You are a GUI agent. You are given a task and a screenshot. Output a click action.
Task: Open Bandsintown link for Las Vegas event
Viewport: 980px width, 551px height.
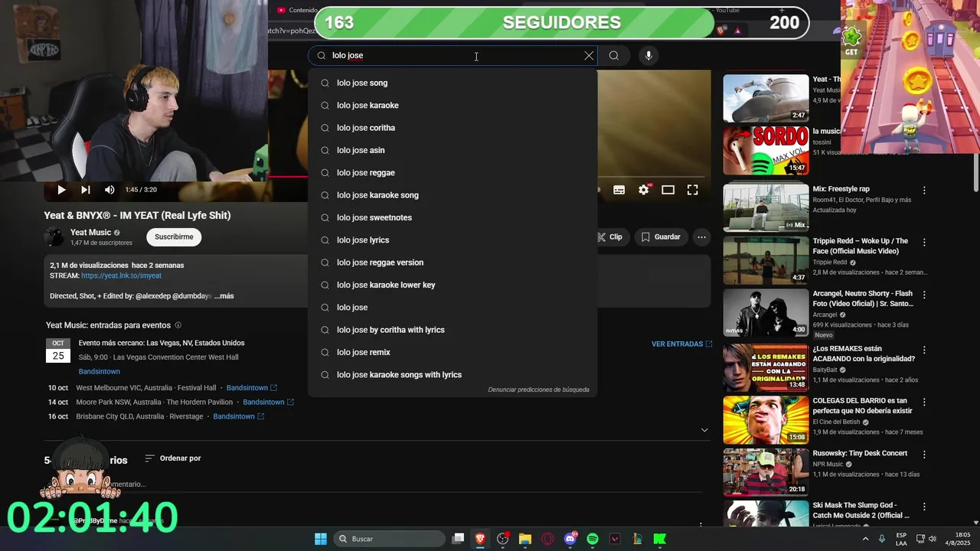point(99,371)
